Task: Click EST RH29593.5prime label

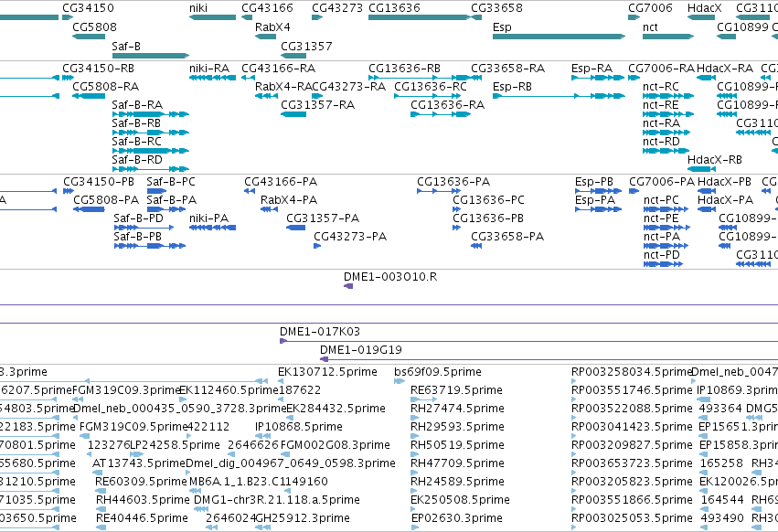Action: click(x=457, y=427)
